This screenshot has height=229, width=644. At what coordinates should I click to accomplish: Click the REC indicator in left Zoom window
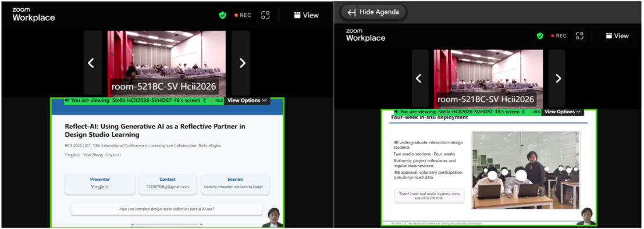click(x=243, y=15)
